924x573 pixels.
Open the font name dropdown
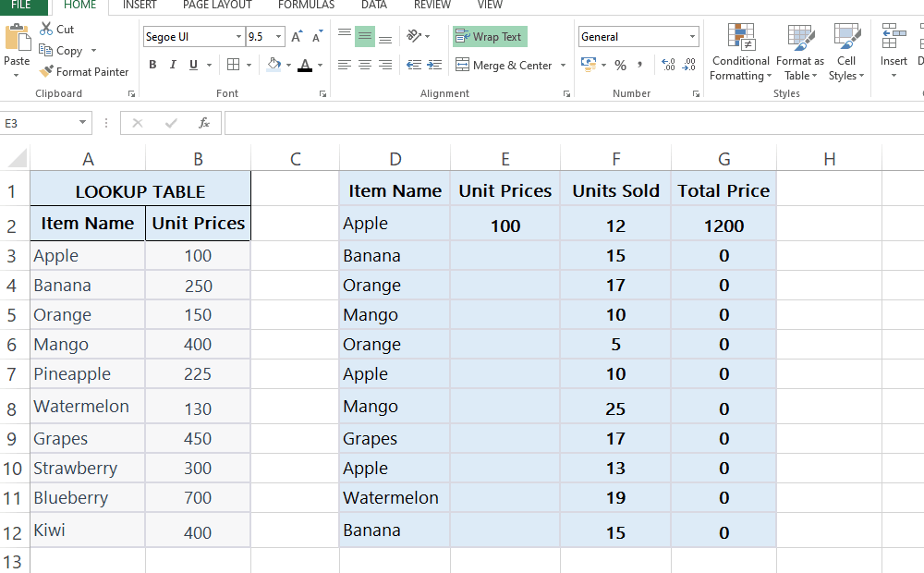[x=237, y=36]
